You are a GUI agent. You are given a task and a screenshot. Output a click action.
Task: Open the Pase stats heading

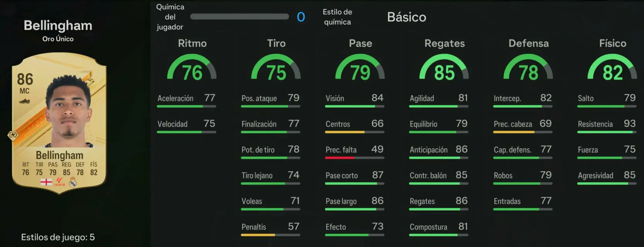tap(360, 43)
